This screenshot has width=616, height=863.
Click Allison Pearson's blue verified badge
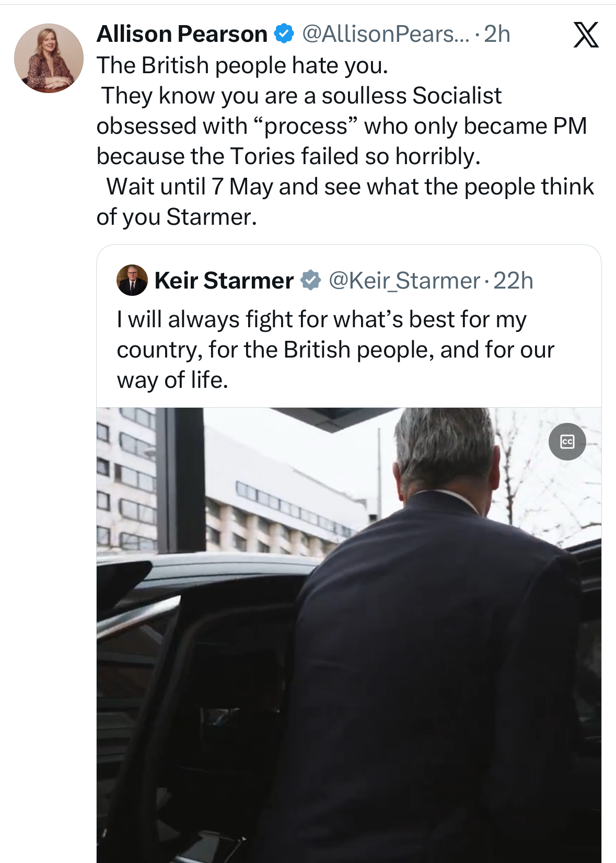coord(284,34)
